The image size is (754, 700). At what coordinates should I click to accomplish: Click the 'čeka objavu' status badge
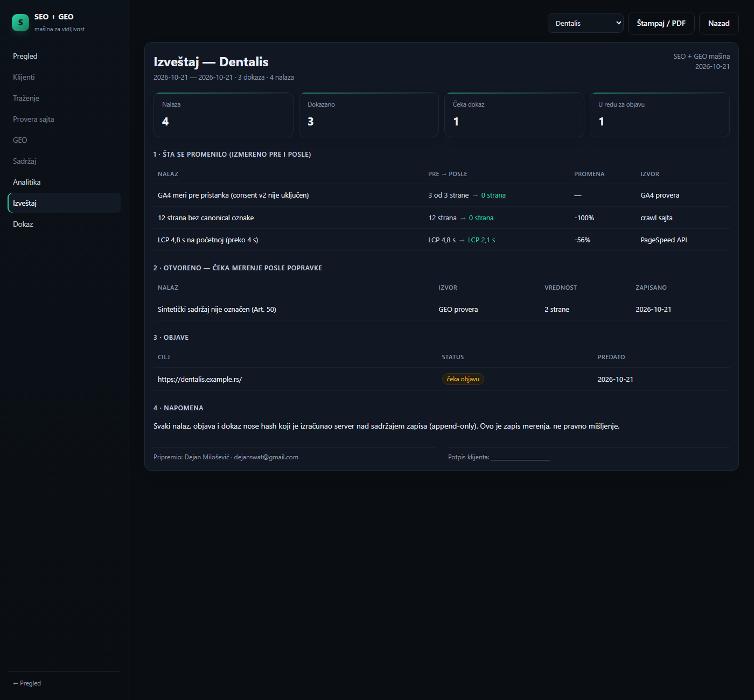click(x=463, y=379)
